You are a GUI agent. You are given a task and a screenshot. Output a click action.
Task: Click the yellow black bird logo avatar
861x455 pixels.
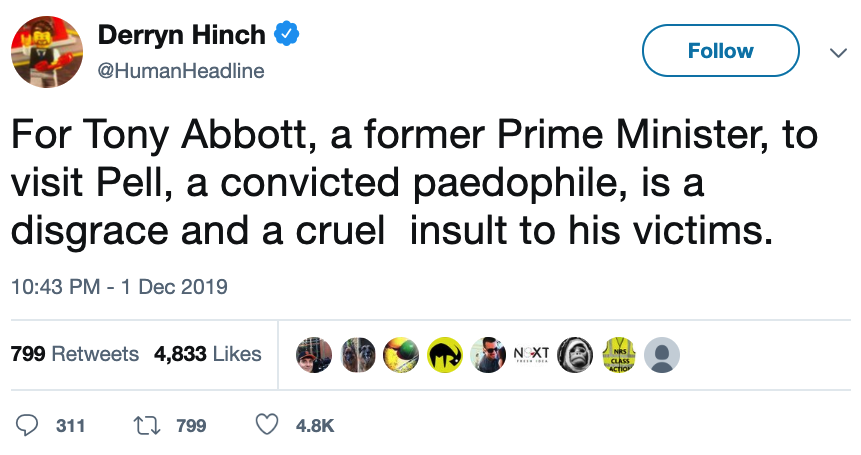pyautogui.click(x=444, y=354)
